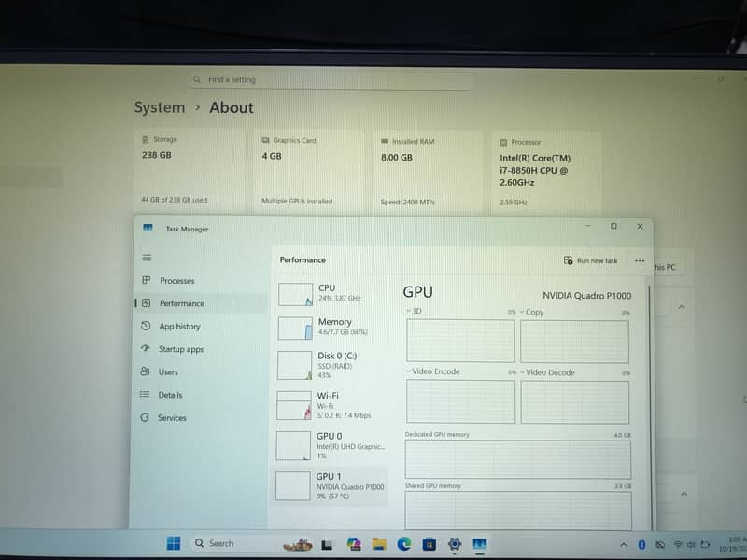This screenshot has height=560, width=747.
Task: Click the Find a setting search box
Action: tap(329, 79)
